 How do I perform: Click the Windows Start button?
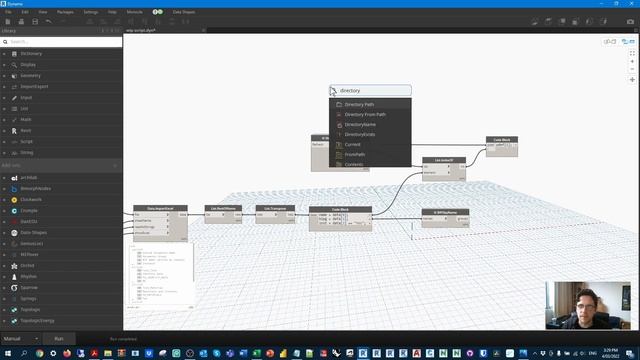pos(8,353)
